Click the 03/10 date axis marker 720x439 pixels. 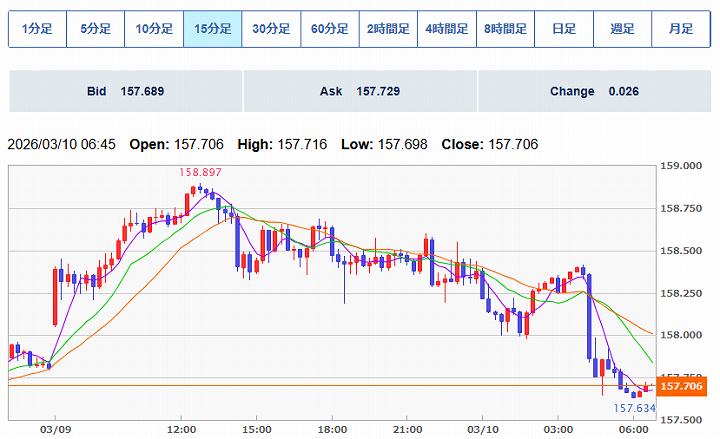click(x=483, y=428)
